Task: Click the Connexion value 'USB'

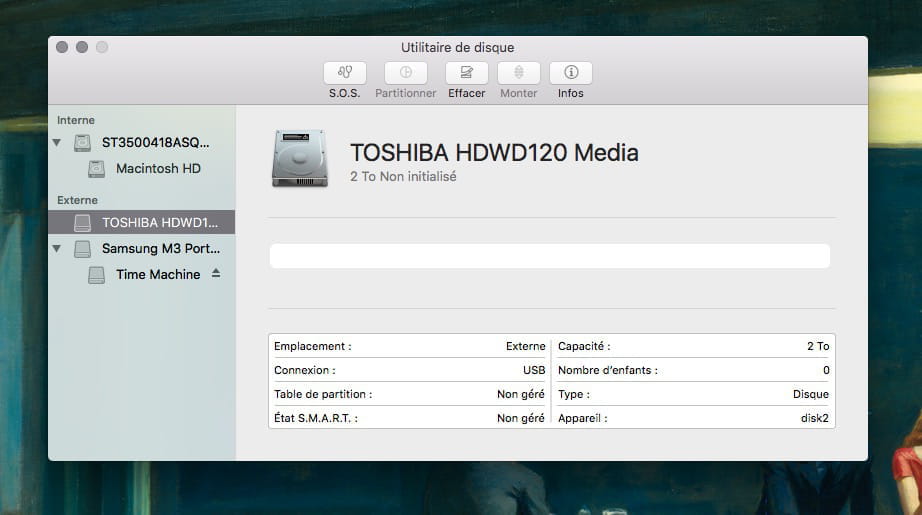Action: pos(534,370)
